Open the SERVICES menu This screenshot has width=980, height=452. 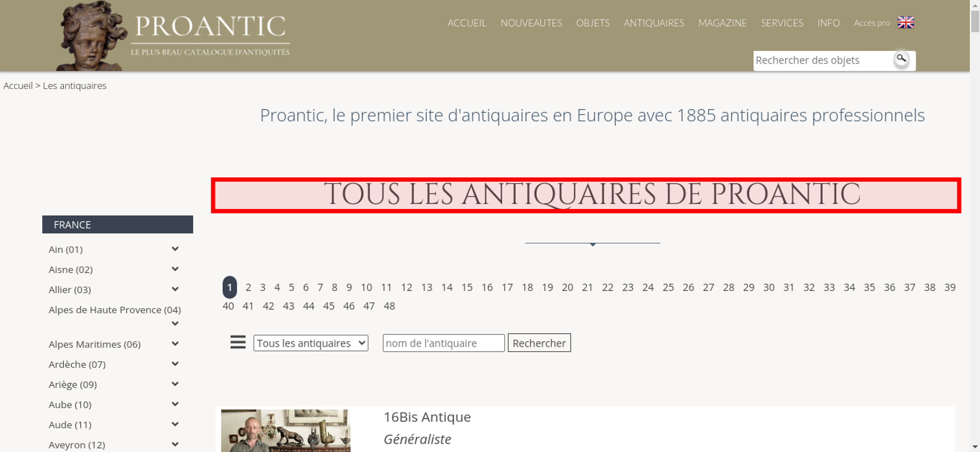(x=782, y=23)
